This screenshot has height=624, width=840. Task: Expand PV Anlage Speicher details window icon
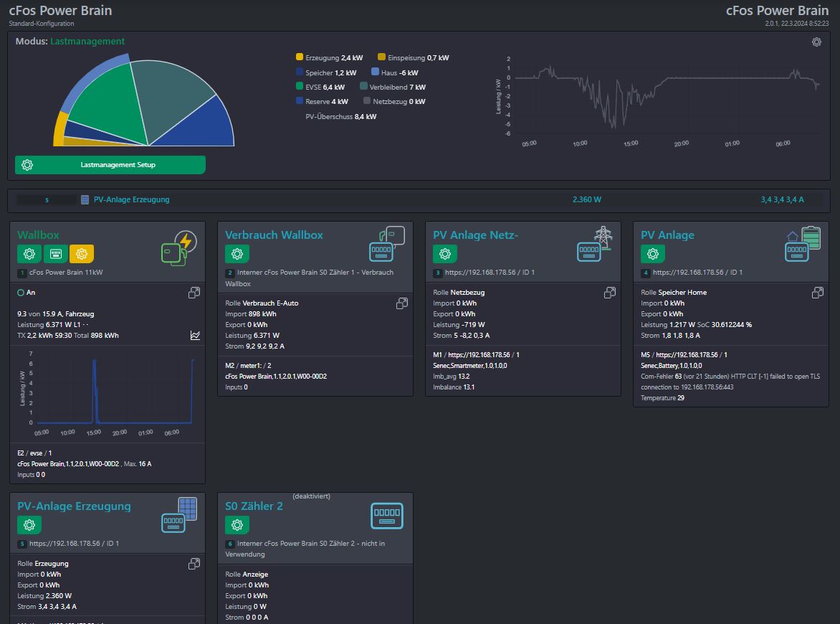pyautogui.click(x=818, y=293)
